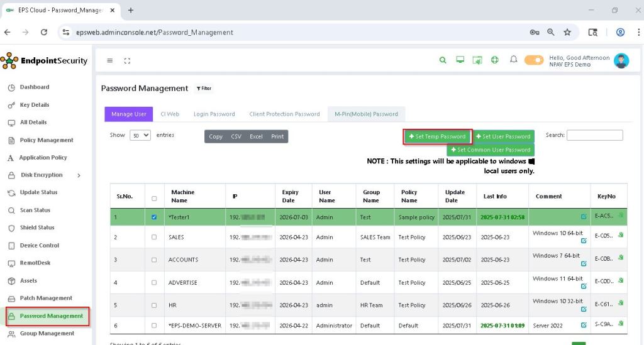Toggle the orange switch in header
The width and height of the screenshot is (644, 345).
click(534, 60)
